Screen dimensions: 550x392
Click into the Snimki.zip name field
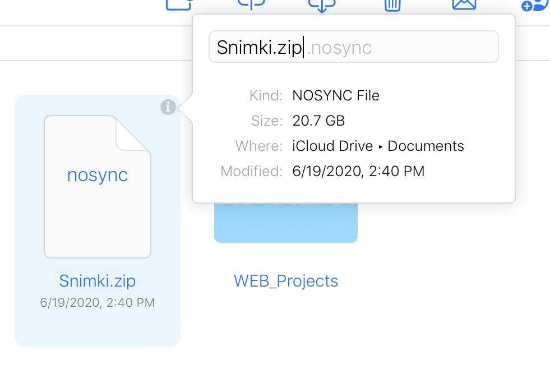[x=260, y=47]
